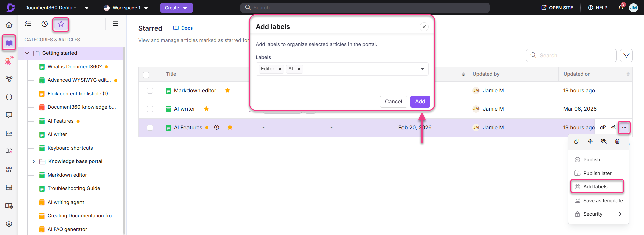Open the Docs link beside Starred
The image size is (644, 235).
183,28
